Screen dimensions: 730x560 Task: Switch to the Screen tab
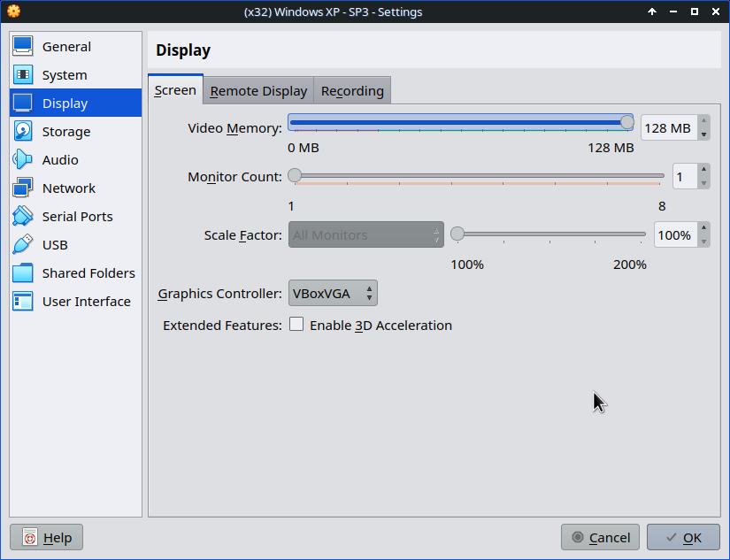[x=175, y=90]
